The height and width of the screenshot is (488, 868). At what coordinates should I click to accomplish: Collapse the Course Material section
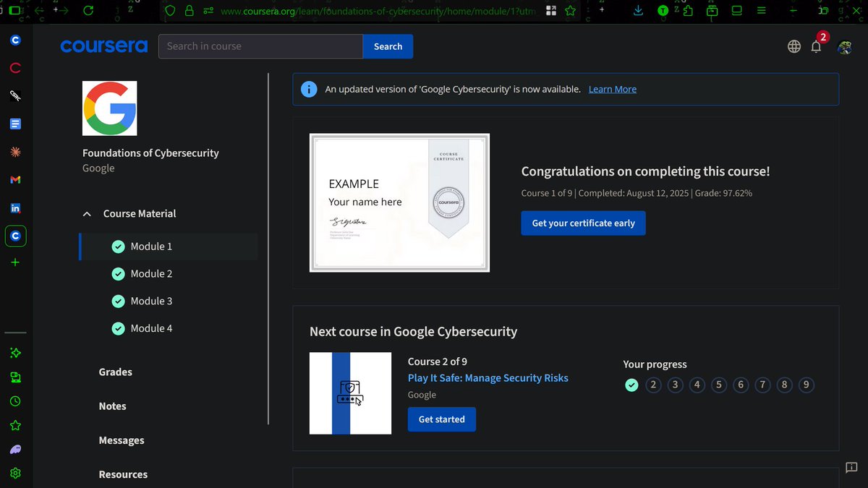(87, 214)
